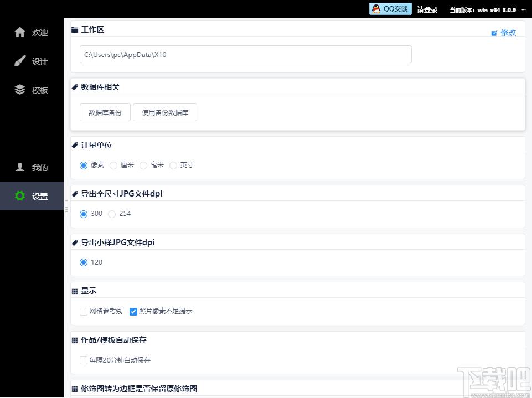The height and width of the screenshot is (398, 532).
Task: Select the 设置 settings menu item
Action: (x=32, y=196)
